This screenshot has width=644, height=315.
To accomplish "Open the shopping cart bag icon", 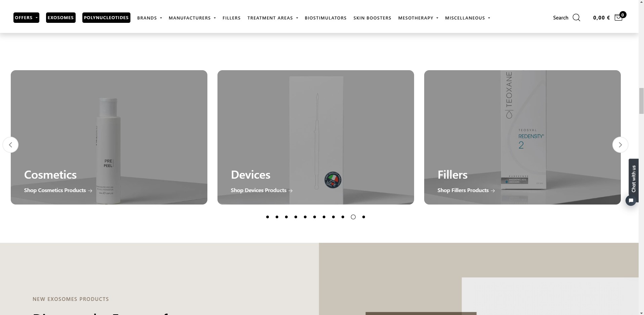I will [x=618, y=18].
